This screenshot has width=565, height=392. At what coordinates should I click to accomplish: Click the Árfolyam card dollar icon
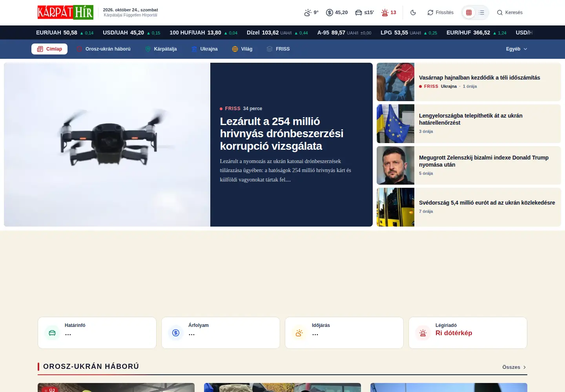point(176,333)
